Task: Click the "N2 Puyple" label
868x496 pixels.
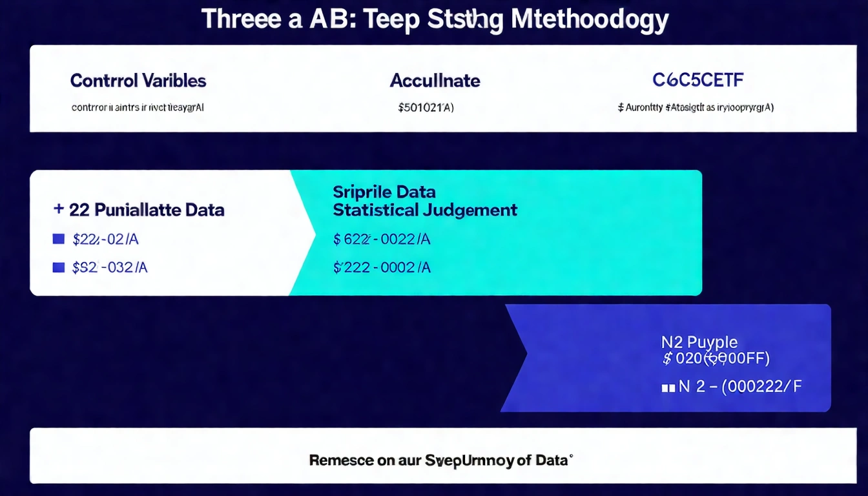Action: [x=699, y=342]
